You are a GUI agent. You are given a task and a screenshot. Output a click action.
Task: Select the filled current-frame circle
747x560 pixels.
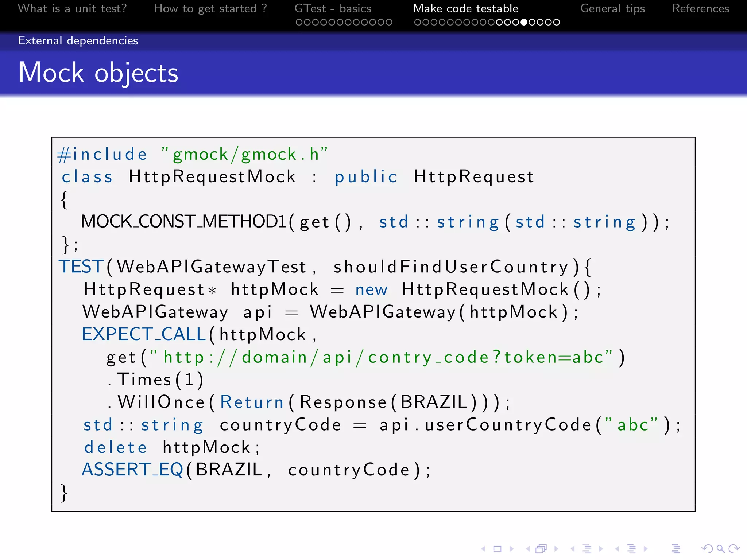point(524,22)
